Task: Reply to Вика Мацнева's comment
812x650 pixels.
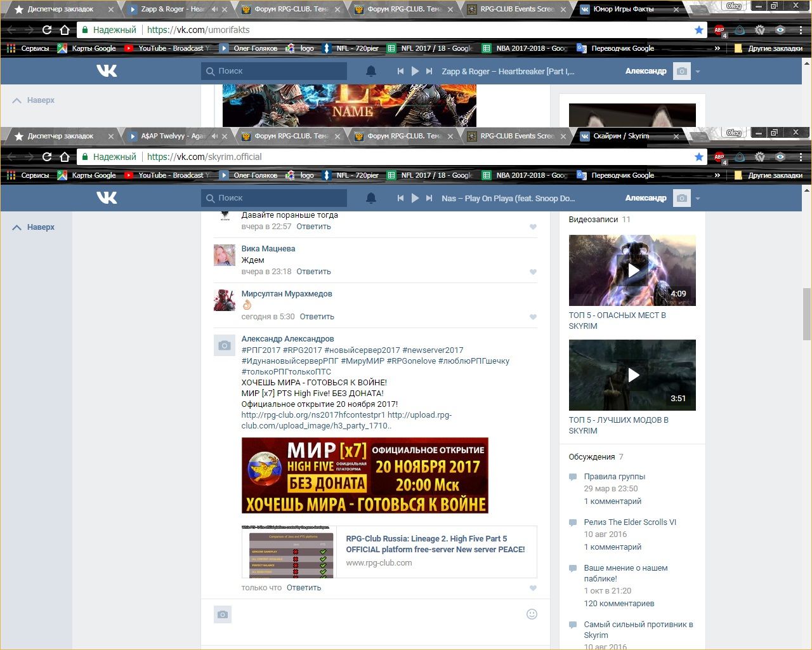Action: pos(313,272)
